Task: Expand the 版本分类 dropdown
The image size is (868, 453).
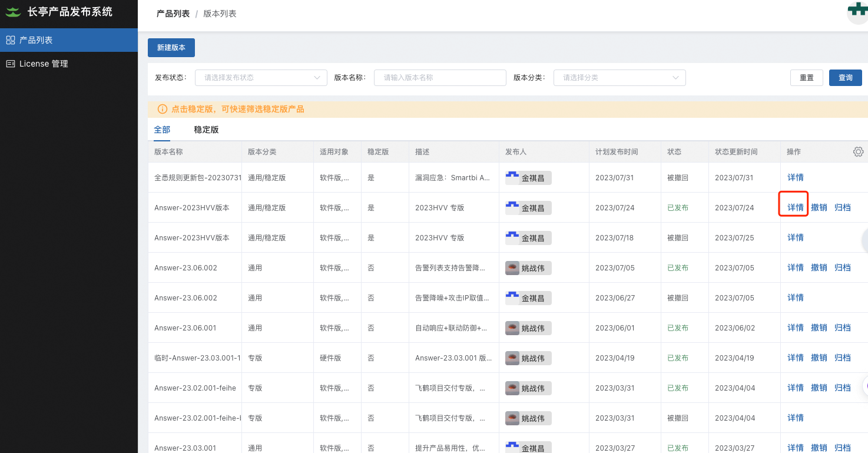Action: point(619,78)
